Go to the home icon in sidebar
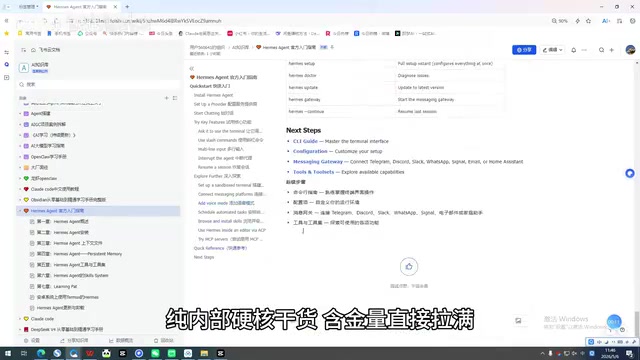 (x=33, y=50)
